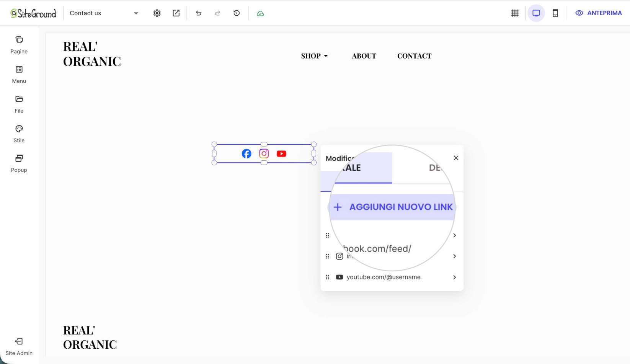Open the Popup panel
Screen dimensions: 630x364
pyautogui.click(x=19, y=164)
